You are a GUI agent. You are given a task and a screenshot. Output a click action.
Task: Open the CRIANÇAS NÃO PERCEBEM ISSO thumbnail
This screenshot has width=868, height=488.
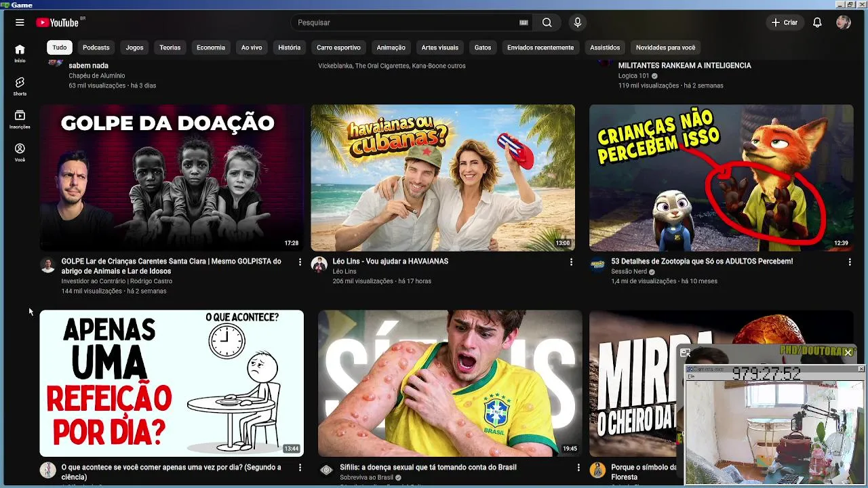722,178
